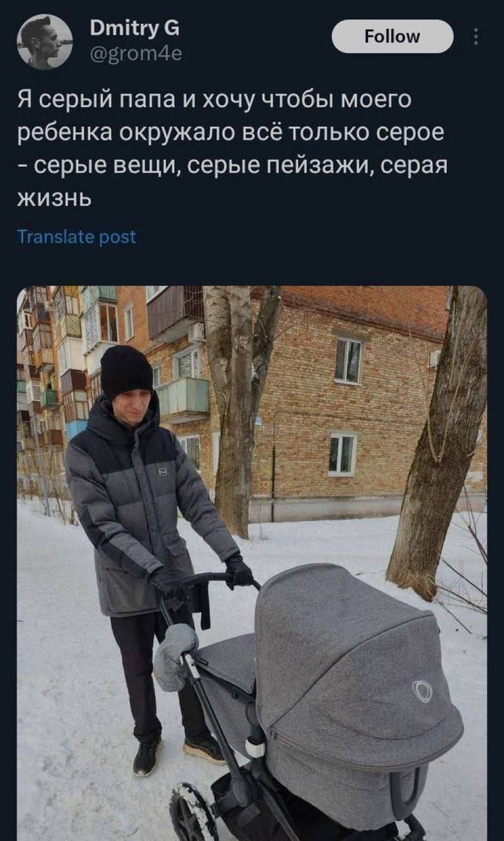Screen dimensions: 504x841
Task: Open the Dmitry G display name link
Action: tap(134, 28)
